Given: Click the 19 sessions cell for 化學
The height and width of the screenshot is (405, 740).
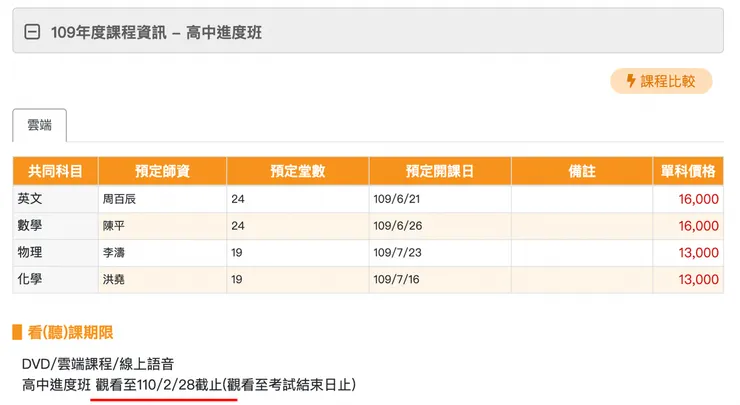Looking at the screenshot, I should pos(298,279).
